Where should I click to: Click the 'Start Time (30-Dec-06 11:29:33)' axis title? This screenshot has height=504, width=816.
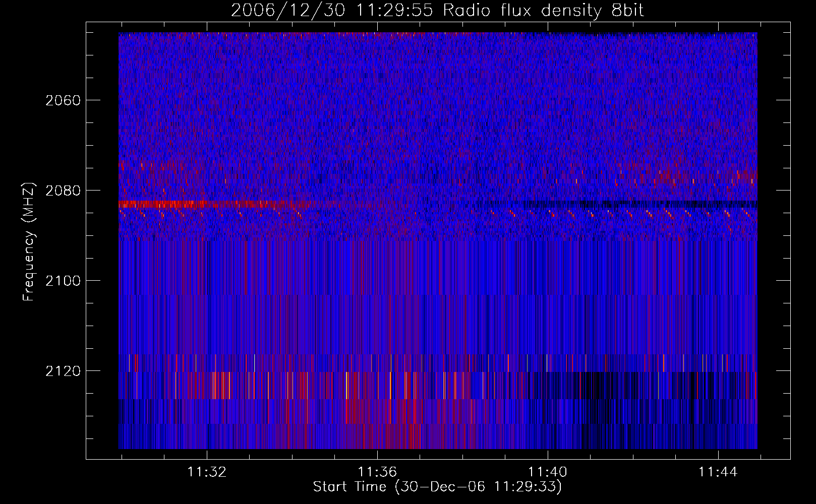click(x=437, y=487)
